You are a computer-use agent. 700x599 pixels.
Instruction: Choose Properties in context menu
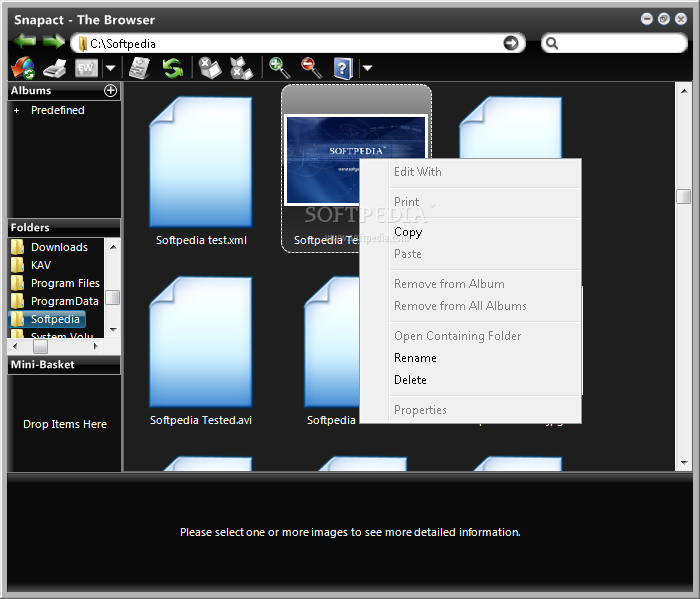(471, 410)
